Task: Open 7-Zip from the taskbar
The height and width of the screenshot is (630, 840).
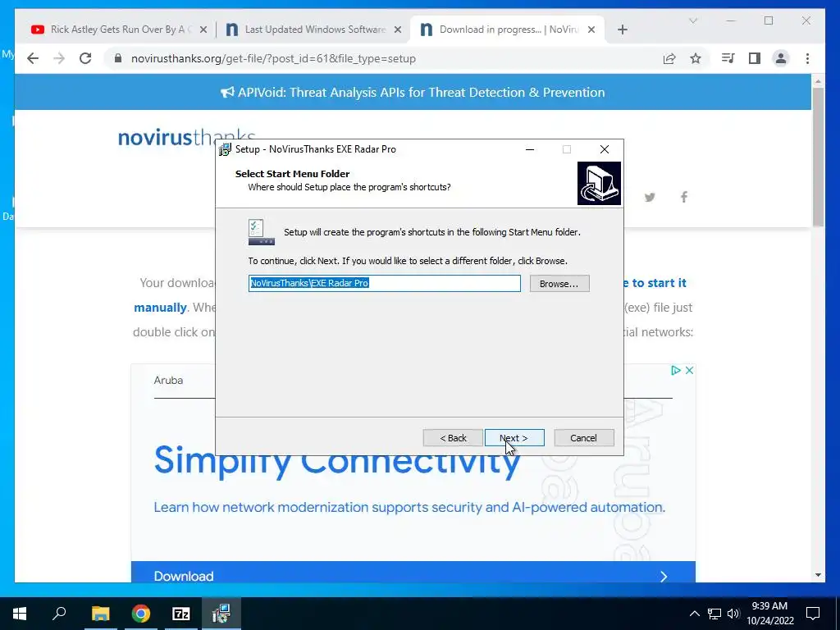Action: (181, 614)
